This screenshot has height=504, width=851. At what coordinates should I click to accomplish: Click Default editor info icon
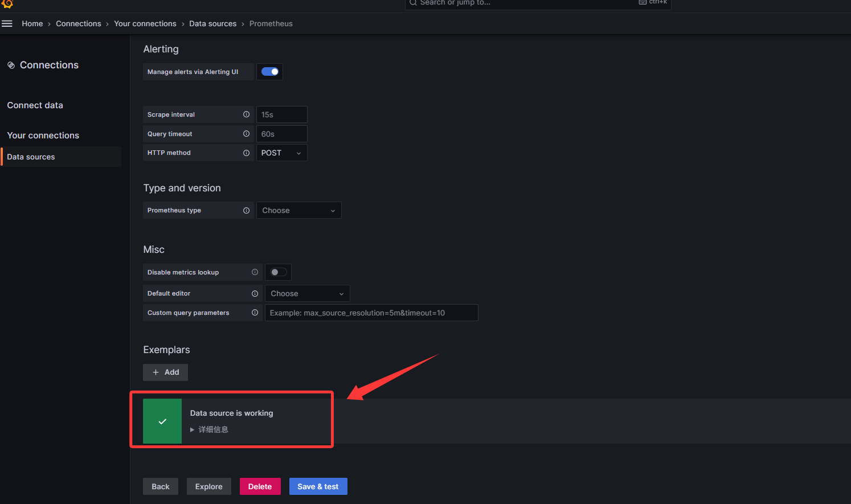coord(255,293)
